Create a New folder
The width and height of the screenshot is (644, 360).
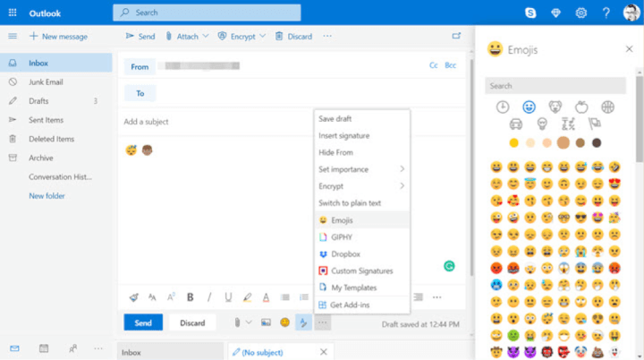[47, 196]
